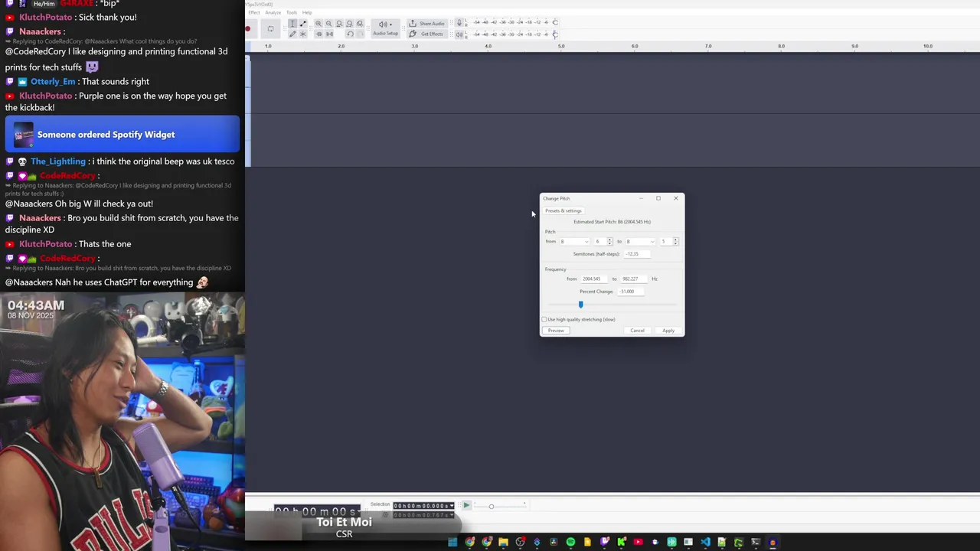Click Apply in Change Pitch dialog
980x551 pixels.
pyautogui.click(x=668, y=331)
